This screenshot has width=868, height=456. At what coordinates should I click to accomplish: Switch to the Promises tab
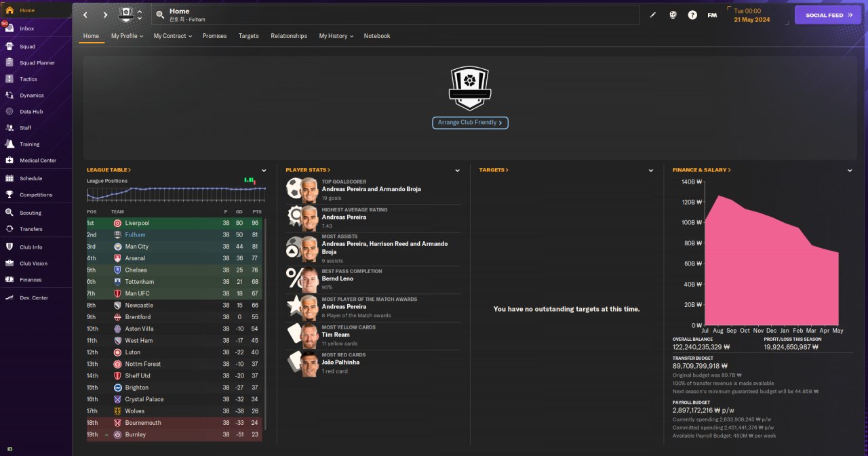[x=214, y=36]
